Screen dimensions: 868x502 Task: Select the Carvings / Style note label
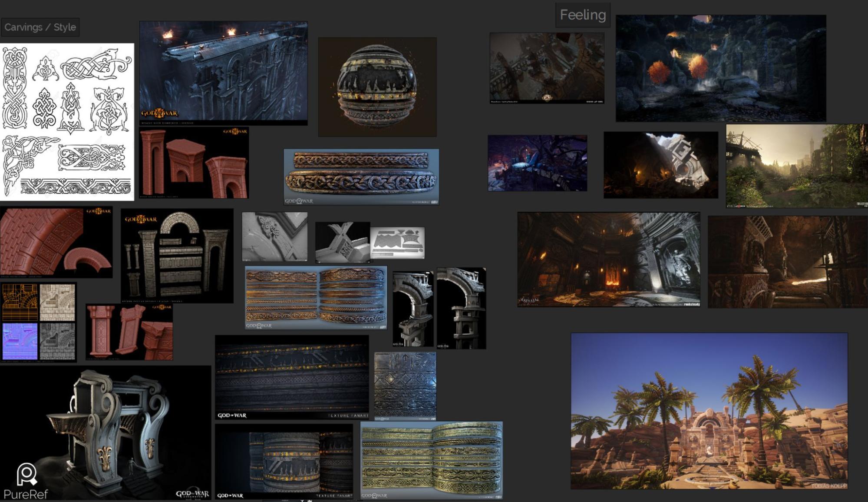(x=40, y=27)
